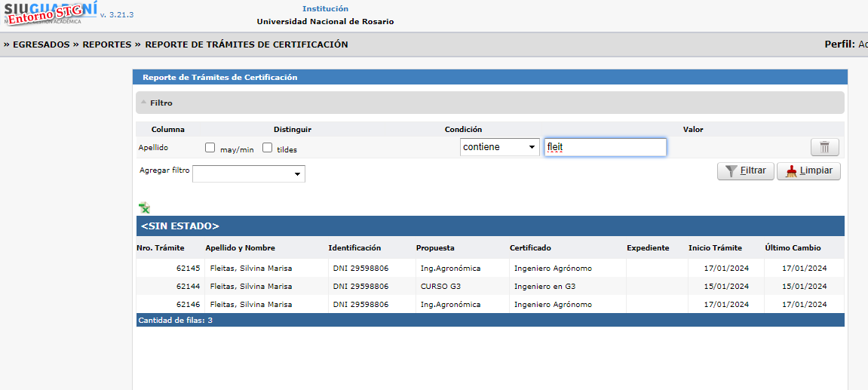Open the EGRESADOS breadcrumb
Screen dimensions: 868x390
[41, 45]
